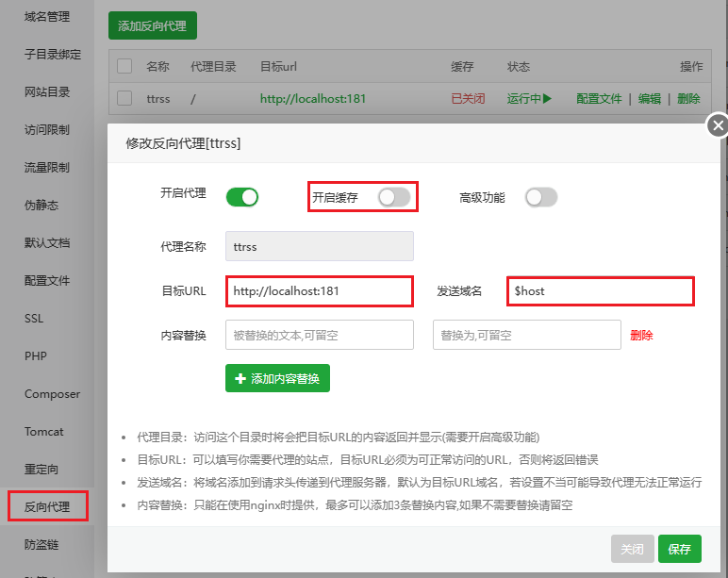Screen dimensions: 728x578
Task: Focus the 发送域名 $host field
Action: click(600, 291)
